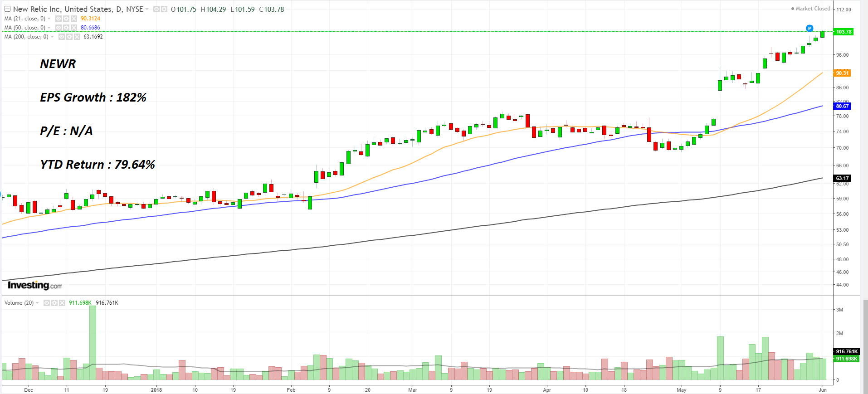
Task: Open settings gear for Volume indicator
Action: [54, 303]
